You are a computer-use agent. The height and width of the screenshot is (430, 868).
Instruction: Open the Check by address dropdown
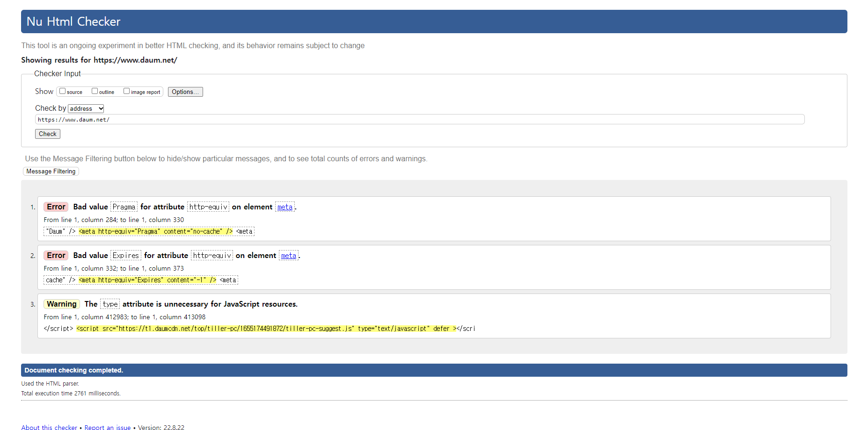[x=86, y=108]
